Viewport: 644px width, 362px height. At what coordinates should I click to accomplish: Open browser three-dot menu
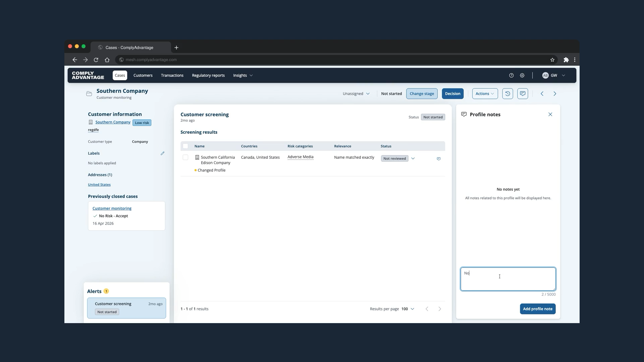(x=575, y=60)
